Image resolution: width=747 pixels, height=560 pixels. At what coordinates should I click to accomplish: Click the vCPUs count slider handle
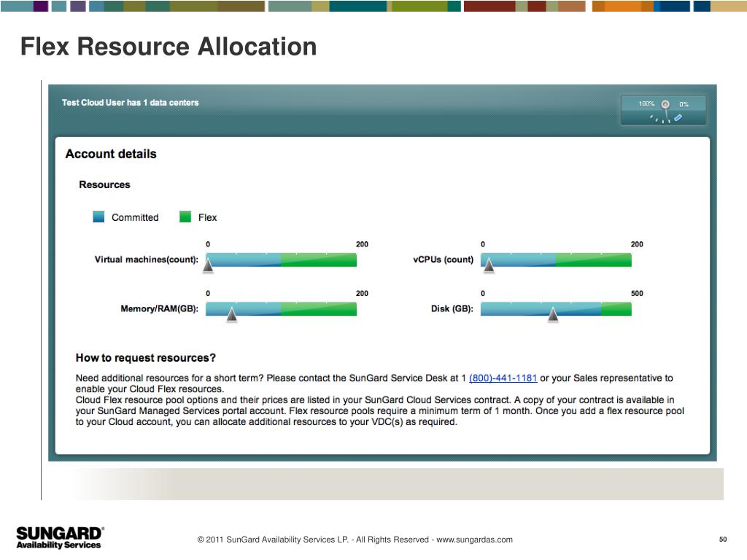[489, 264]
